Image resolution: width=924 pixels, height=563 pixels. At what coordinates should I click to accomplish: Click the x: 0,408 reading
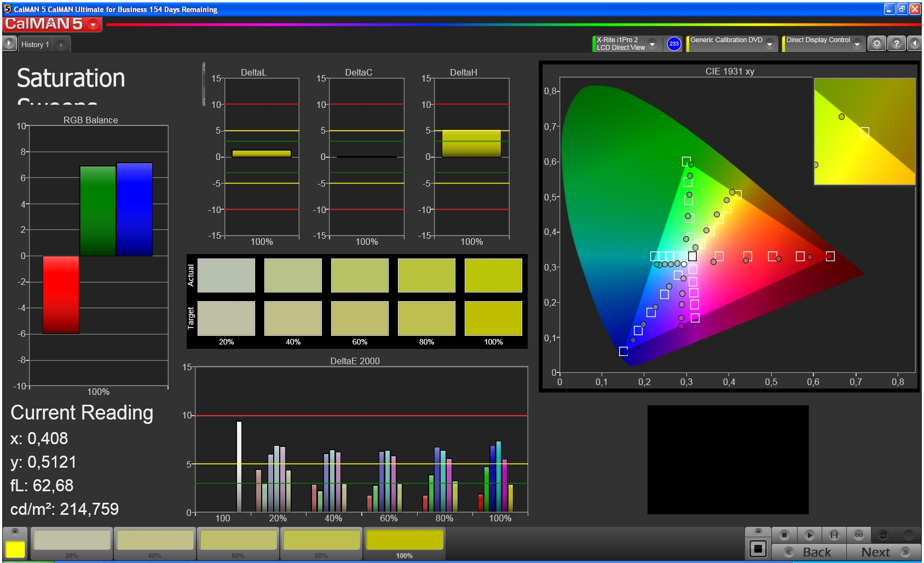click(39, 438)
